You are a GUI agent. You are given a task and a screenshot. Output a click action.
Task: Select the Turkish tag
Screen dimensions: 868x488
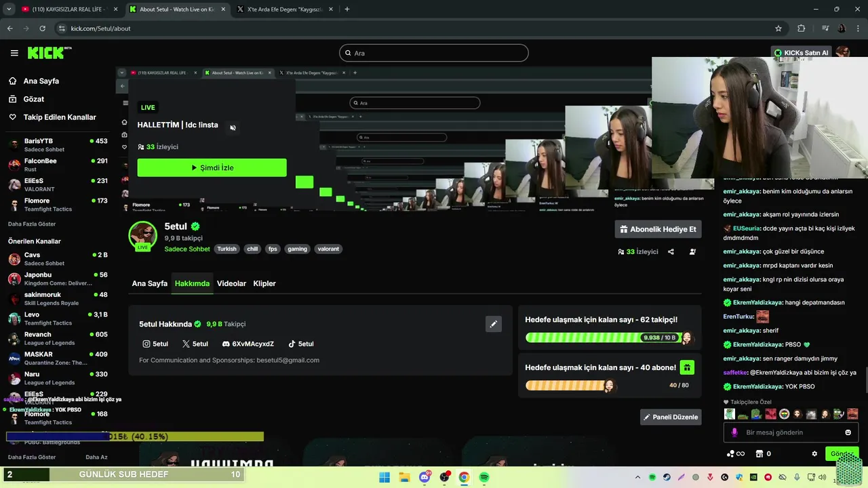(x=226, y=249)
